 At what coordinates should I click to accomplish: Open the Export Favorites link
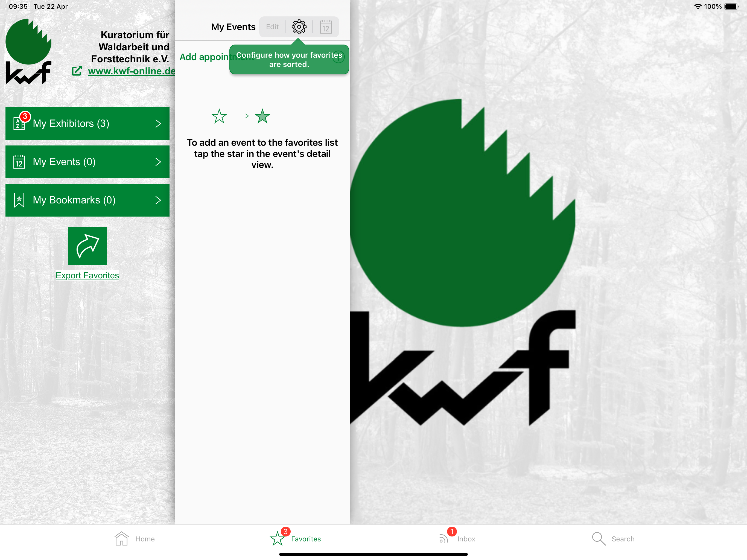tap(87, 275)
